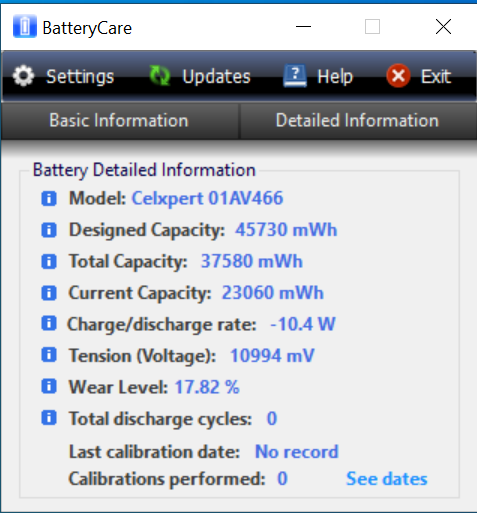Open the Updates toolbar label
The width and height of the screenshot is (477, 513).
tap(216, 77)
